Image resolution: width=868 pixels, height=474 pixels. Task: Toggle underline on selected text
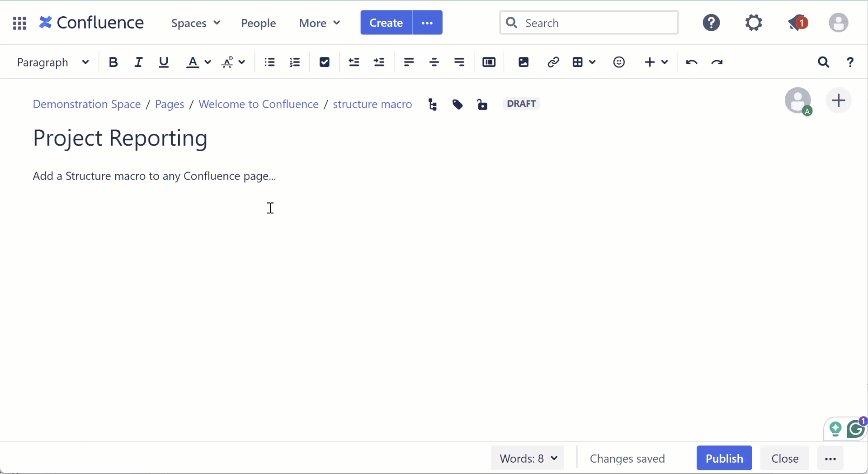pyautogui.click(x=164, y=62)
